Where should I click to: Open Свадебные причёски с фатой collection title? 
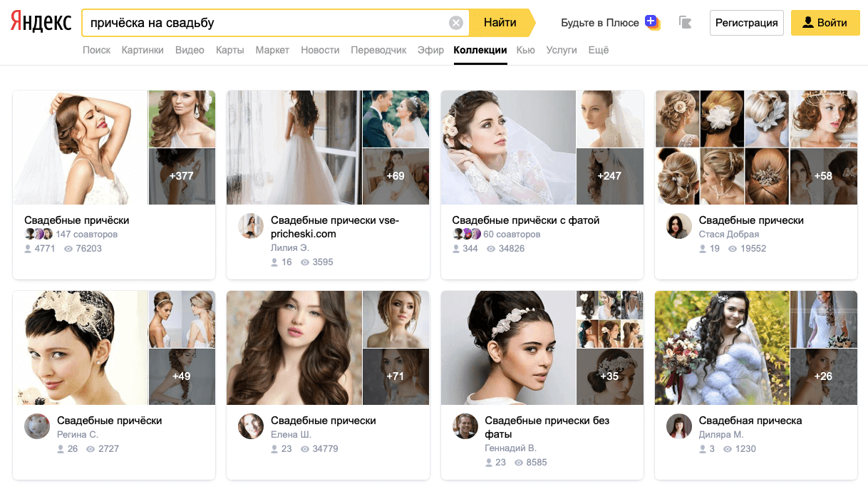[526, 220]
